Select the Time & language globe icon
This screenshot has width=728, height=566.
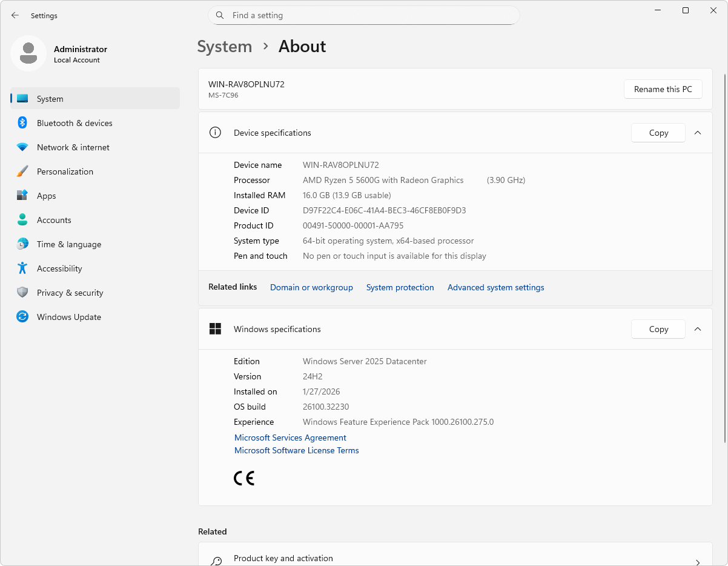(22, 244)
